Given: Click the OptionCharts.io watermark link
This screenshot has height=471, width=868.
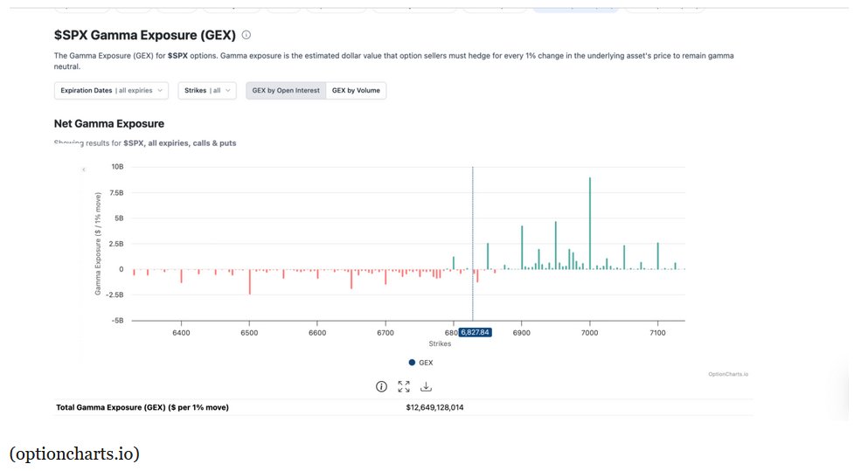Looking at the screenshot, I should tap(727, 374).
